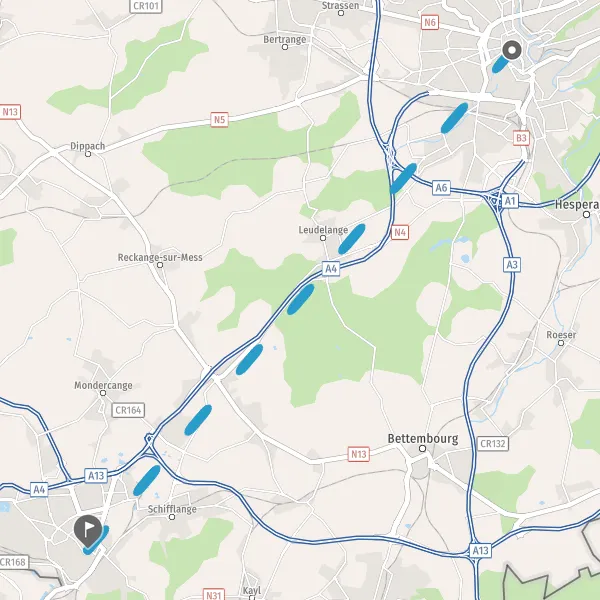Click the B3 road shield
This screenshot has width=600, height=600.
coord(521,138)
